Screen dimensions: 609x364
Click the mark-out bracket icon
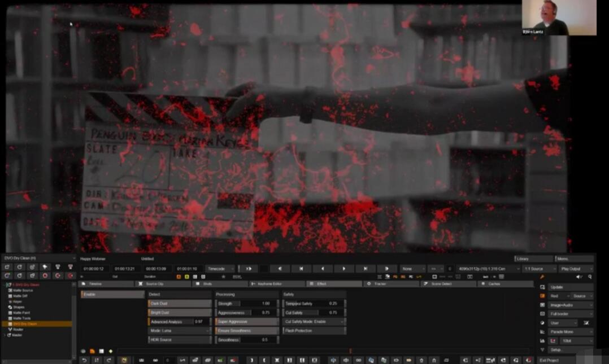(x=264, y=360)
